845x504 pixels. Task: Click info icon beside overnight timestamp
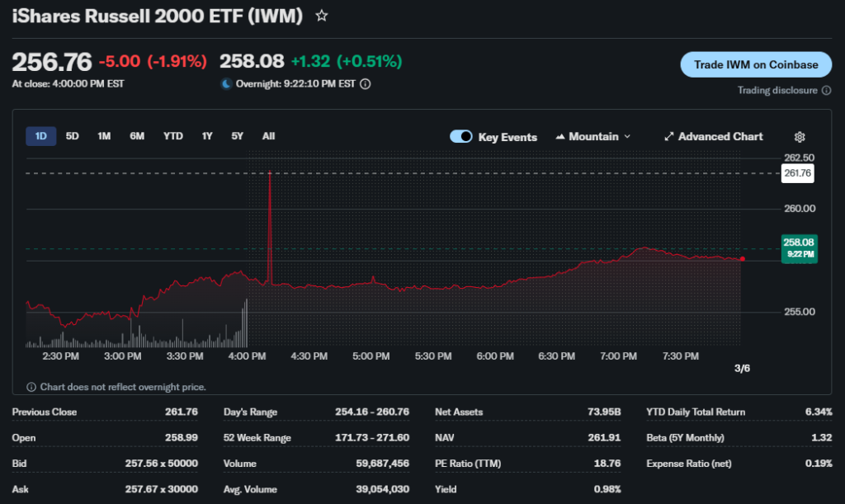pos(366,83)
